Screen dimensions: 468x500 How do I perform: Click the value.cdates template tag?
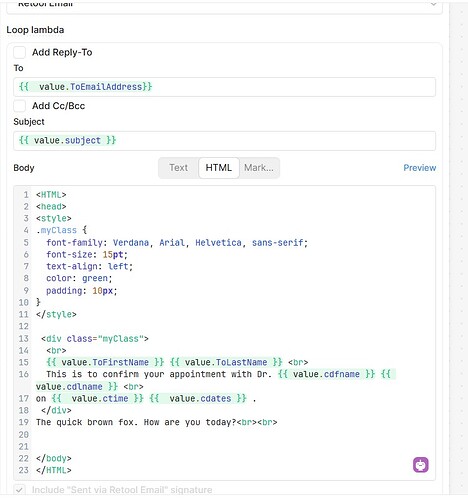(198, 398)
